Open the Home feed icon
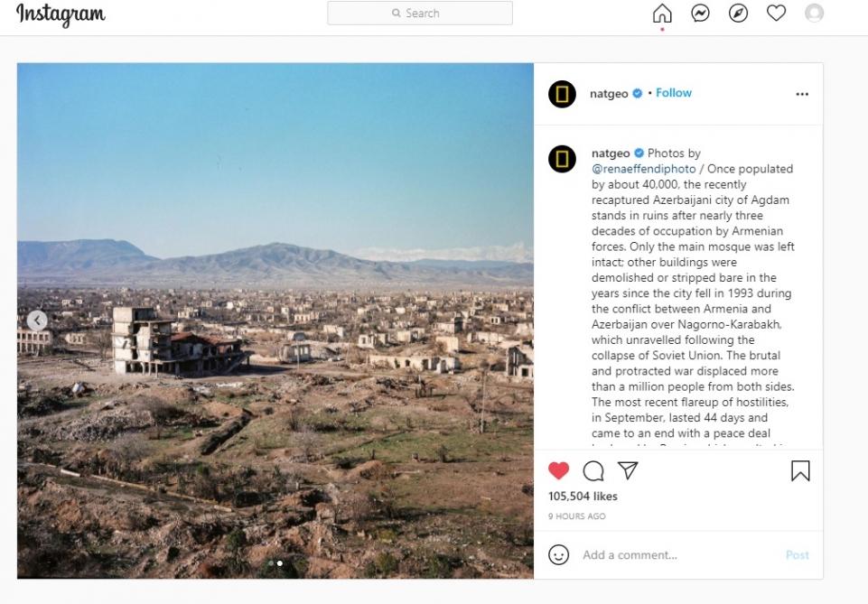The height and width of the screenshot is (604, 868). point(662,13)
